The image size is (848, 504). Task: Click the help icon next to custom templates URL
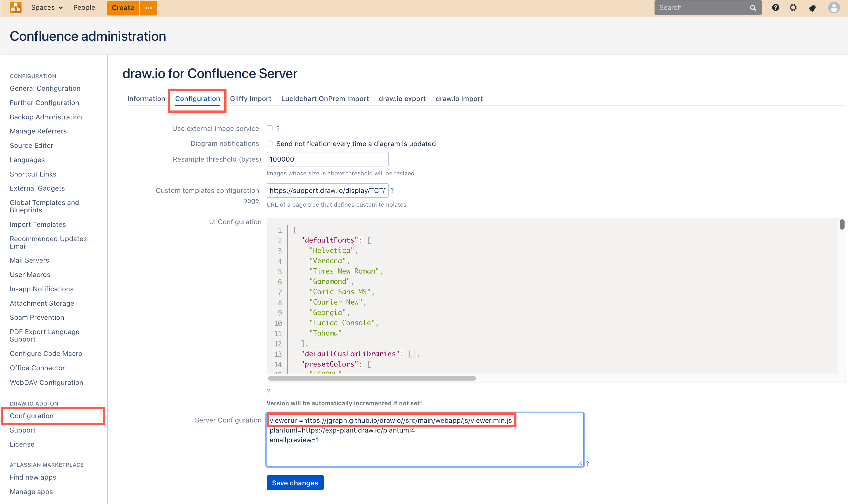point(393,191)
